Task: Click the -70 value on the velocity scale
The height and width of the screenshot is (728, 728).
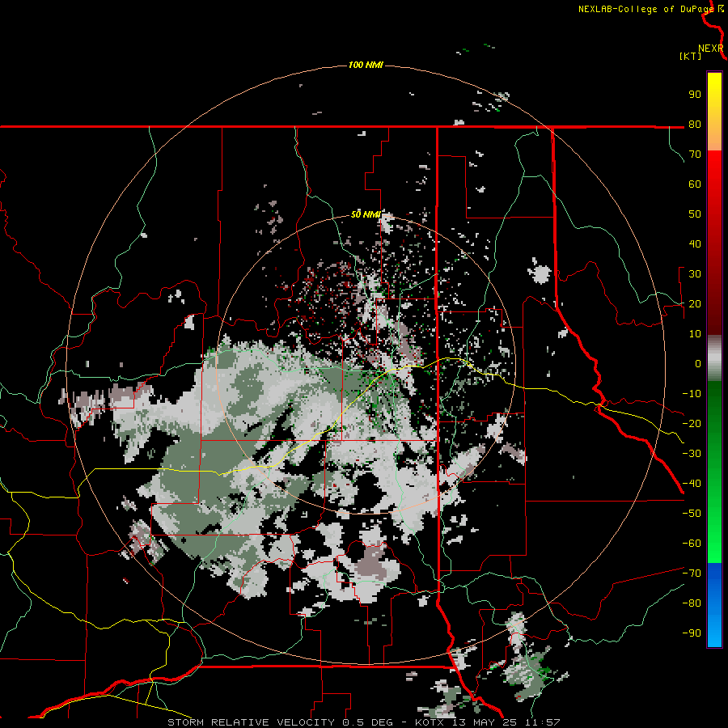Action: [x=692, y=574]
